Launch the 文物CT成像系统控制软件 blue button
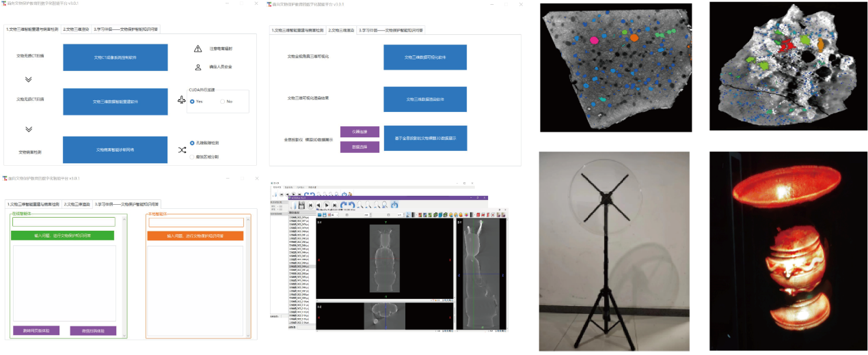 115,57
